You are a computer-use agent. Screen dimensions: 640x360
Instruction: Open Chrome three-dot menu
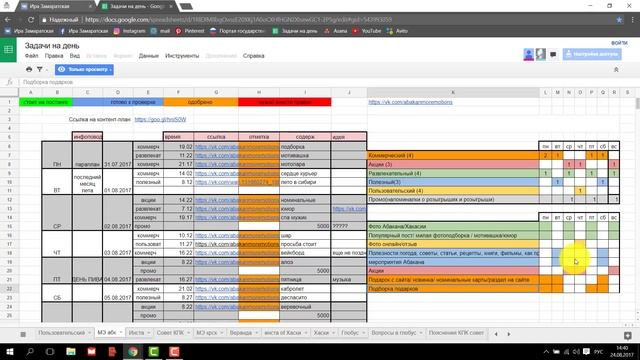click(x=633, y=20)
